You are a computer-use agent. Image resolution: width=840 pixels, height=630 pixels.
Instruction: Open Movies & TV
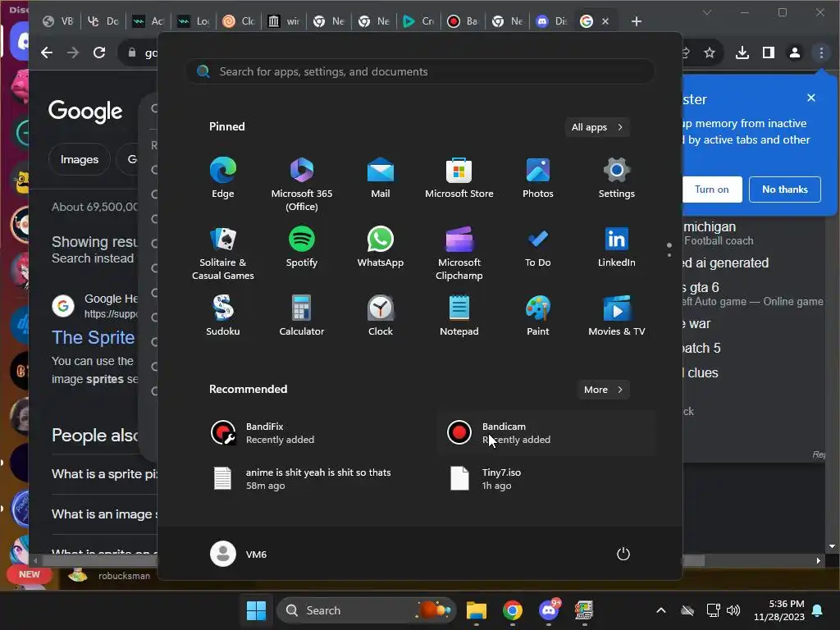[x=617, y=316]
